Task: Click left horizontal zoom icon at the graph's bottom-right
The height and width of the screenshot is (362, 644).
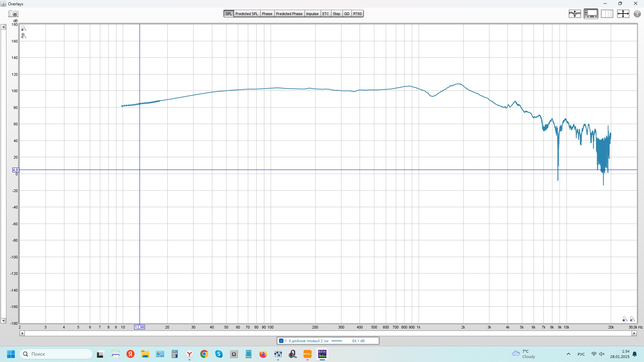Action: click(x=625, y=319)
